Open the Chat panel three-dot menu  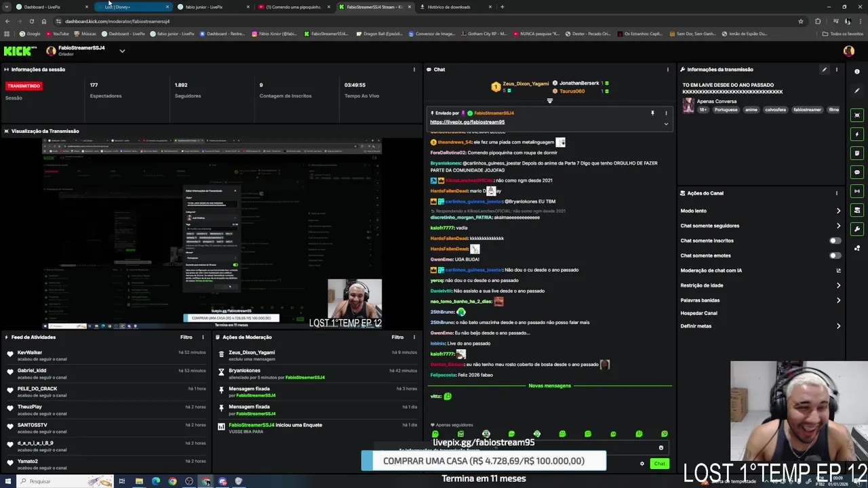(x=668, y=69)
